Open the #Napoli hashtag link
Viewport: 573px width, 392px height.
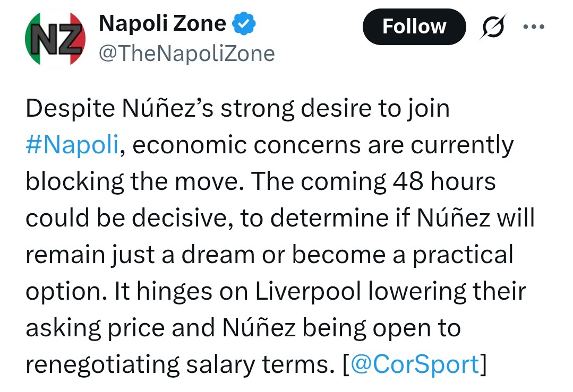pyautogui.click(x=72, y=145)
